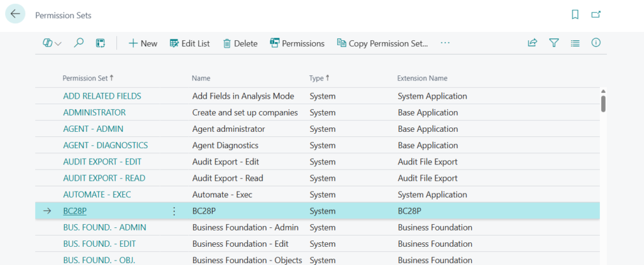Open the filter pane
The width and height of the screenshot is (644, 265).
(553, 43)
